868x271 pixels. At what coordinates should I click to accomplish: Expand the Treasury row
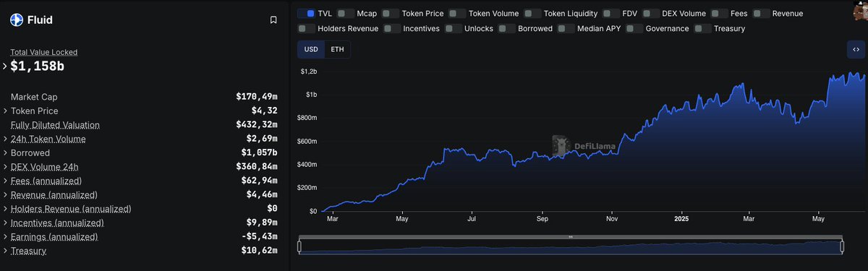(5, 251)
